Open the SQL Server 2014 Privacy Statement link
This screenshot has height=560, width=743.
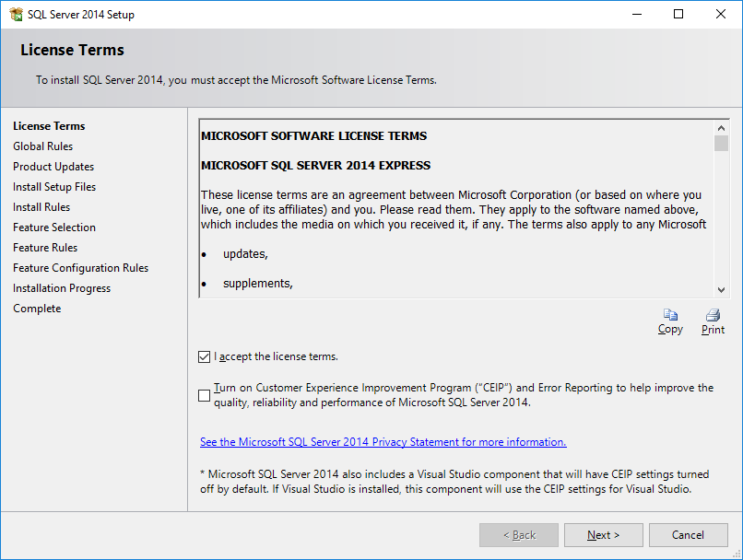(383, 441)
